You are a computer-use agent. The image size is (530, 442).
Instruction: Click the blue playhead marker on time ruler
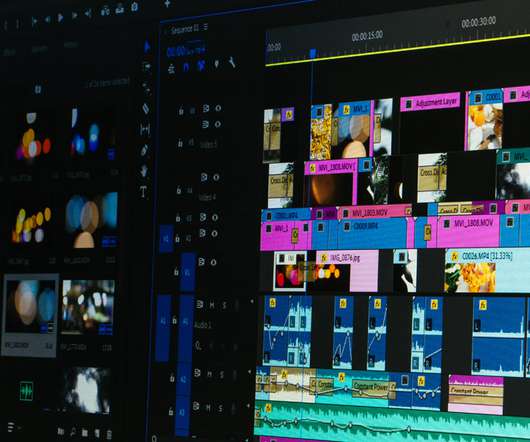pyautogui.click(x=313, y=53)
